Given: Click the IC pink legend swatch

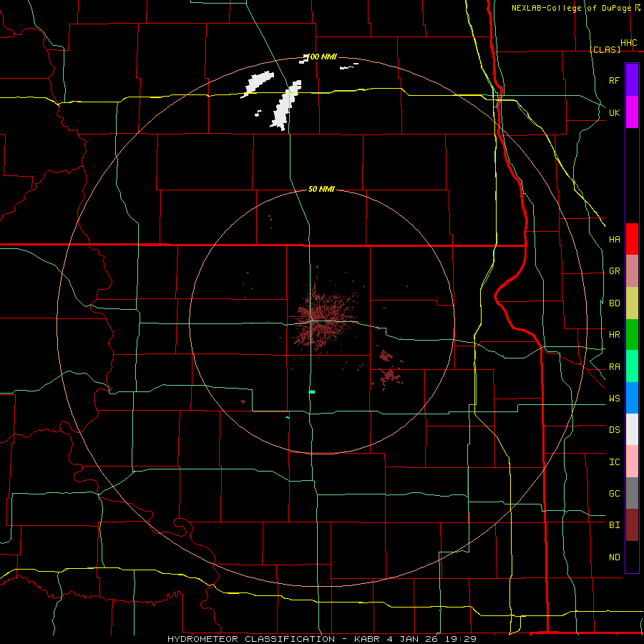Looking at the screenshot, I should tap(632, 462).
